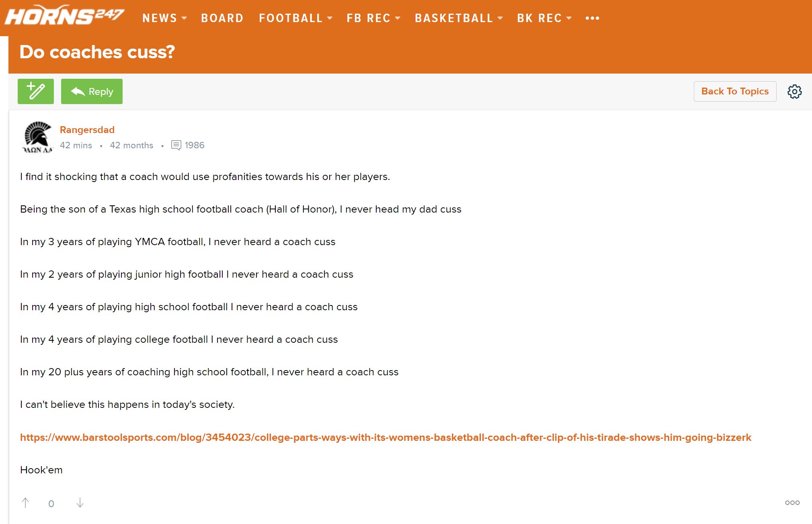
Task: Click the Reply button
Action: (92, 91)
